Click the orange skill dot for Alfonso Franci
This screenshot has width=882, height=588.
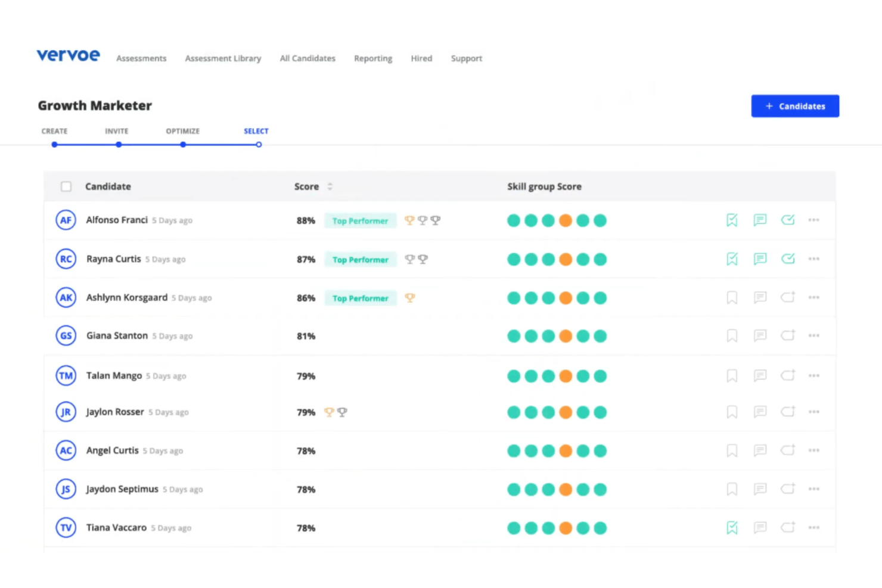click(x=566, y=220)
